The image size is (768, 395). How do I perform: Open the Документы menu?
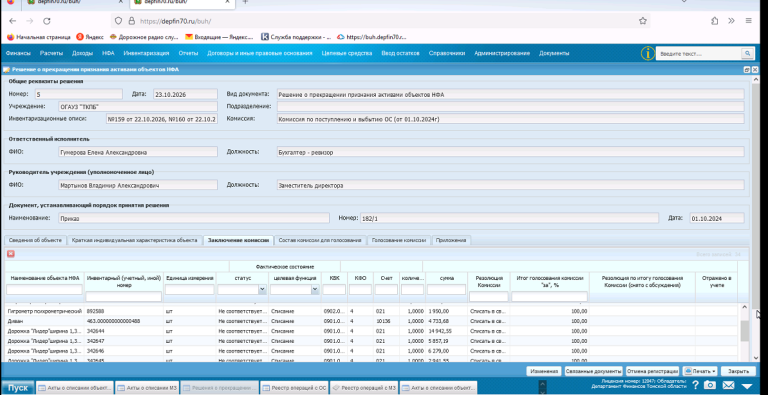[x=554, y=53]
